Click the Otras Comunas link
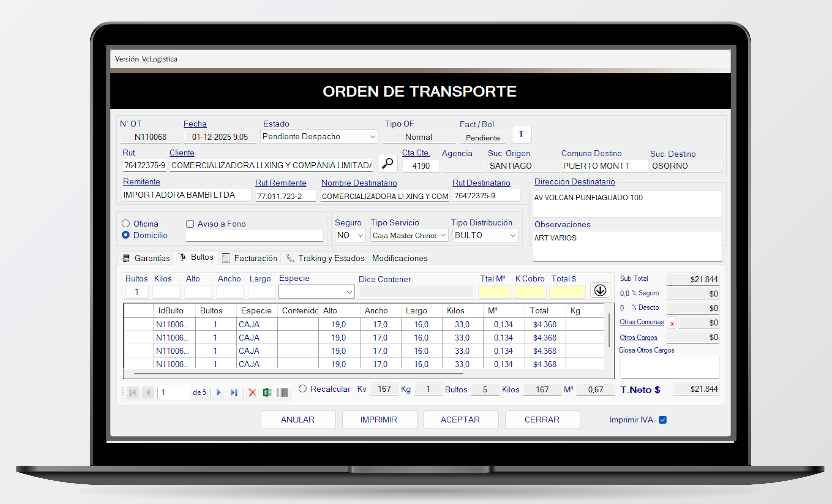This screenshot has width=832, height=504. [642, 322]
